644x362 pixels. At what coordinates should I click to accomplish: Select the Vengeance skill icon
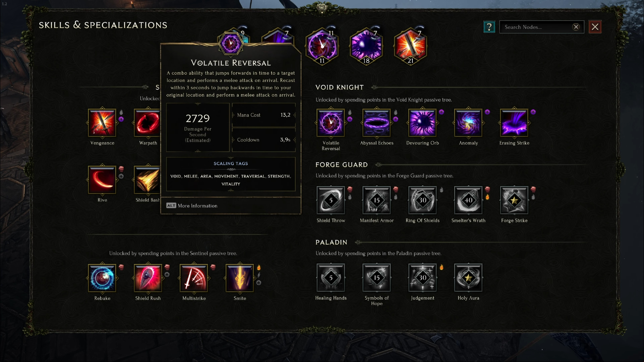(102, 123)
